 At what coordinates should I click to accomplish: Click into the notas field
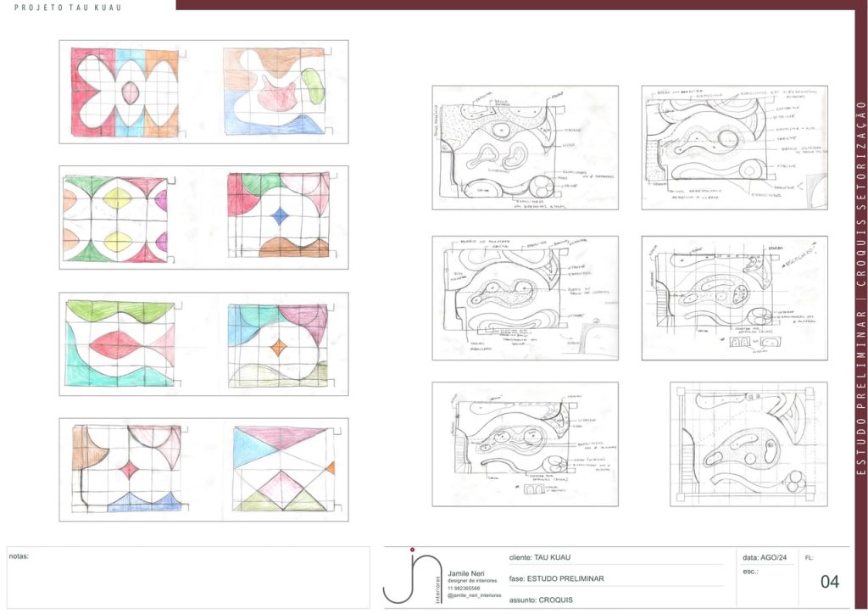(x=188, y=578)
